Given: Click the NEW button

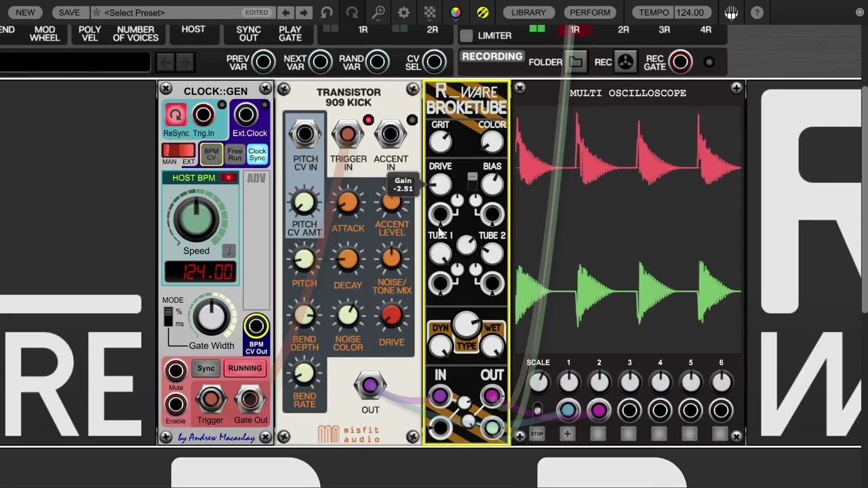Looking at the screenshot, I should 25,12.
